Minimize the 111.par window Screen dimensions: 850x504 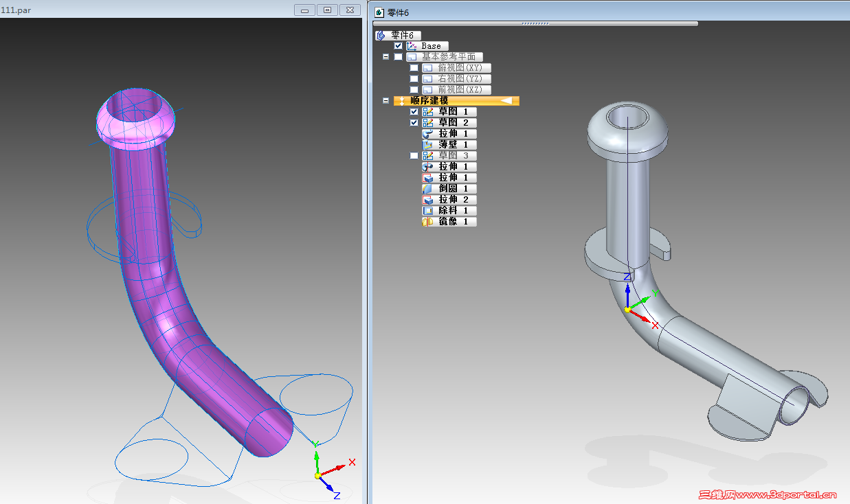(305, 10)
